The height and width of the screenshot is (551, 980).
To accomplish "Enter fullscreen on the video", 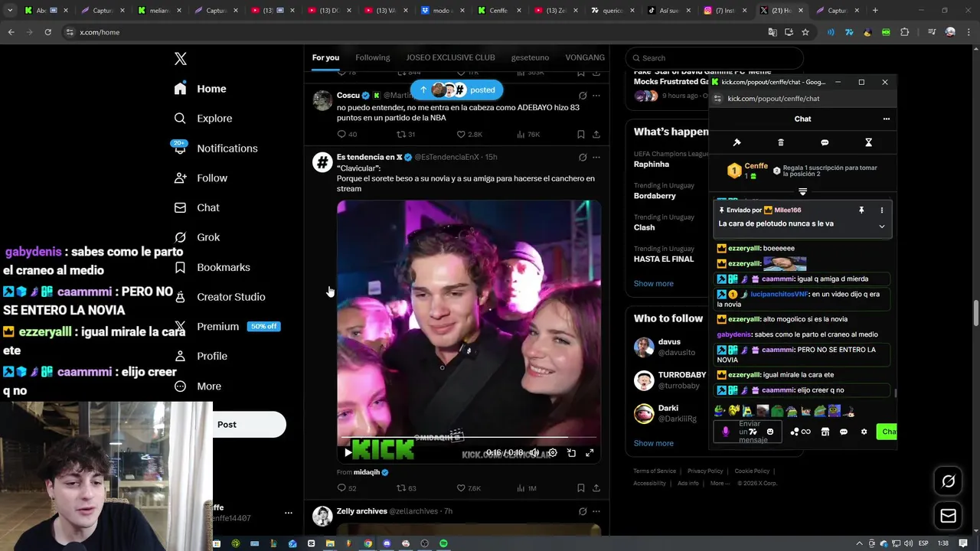I will [590, 452].
